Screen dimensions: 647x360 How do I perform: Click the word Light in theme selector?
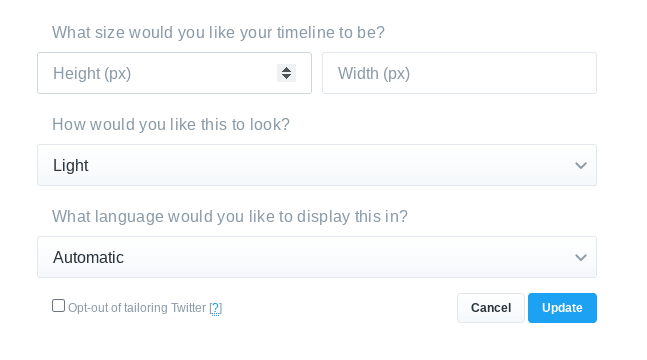pos(71,166)
